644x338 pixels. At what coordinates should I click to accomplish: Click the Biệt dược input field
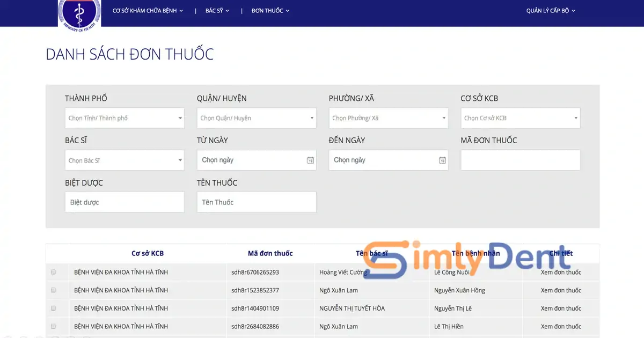coord(125,202)
